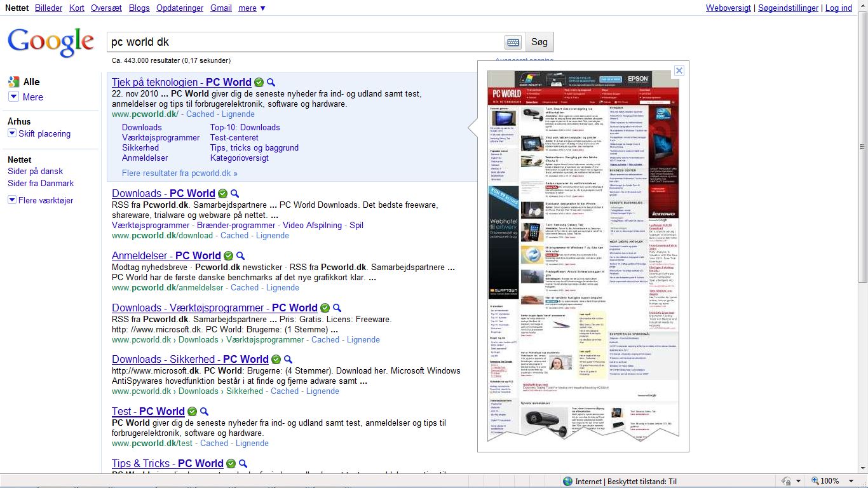Open preview magnifier for Anmeldelser - PC World

(240, 256)
